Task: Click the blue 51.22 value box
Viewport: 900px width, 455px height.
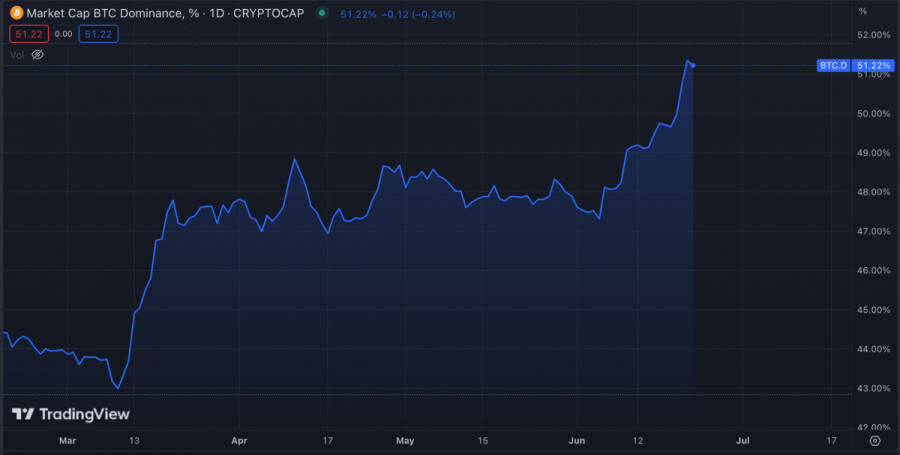Action: click(x=100, y=34)
